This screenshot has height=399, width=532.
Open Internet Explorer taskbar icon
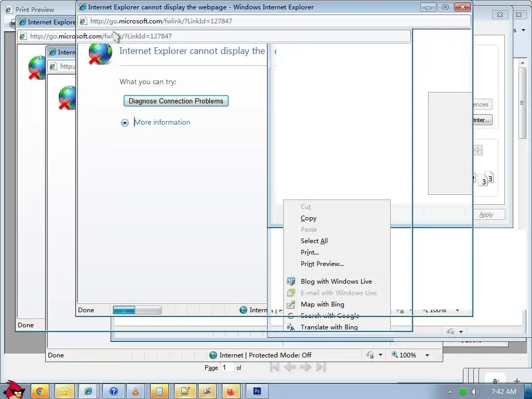[88, 392]
